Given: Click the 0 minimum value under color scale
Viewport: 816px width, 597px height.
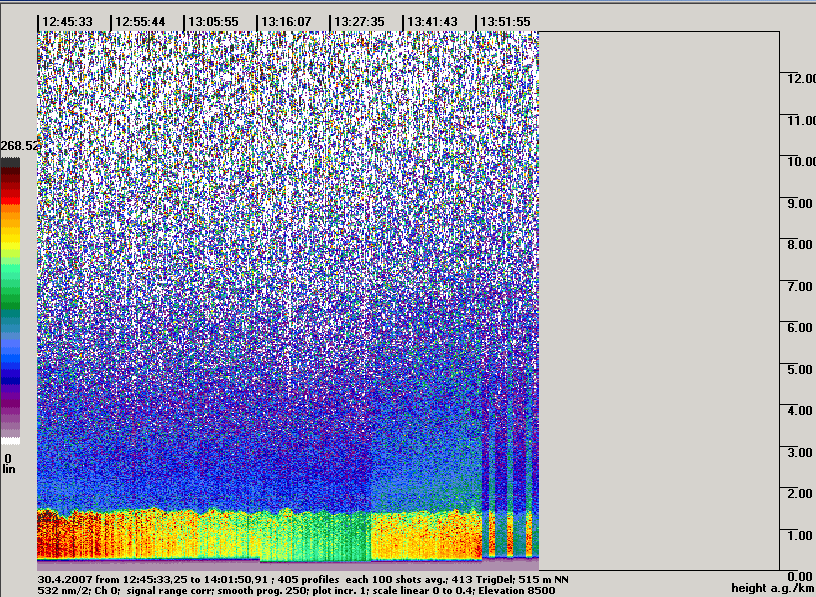Looking at the screenshot, I should pos(8,459).
